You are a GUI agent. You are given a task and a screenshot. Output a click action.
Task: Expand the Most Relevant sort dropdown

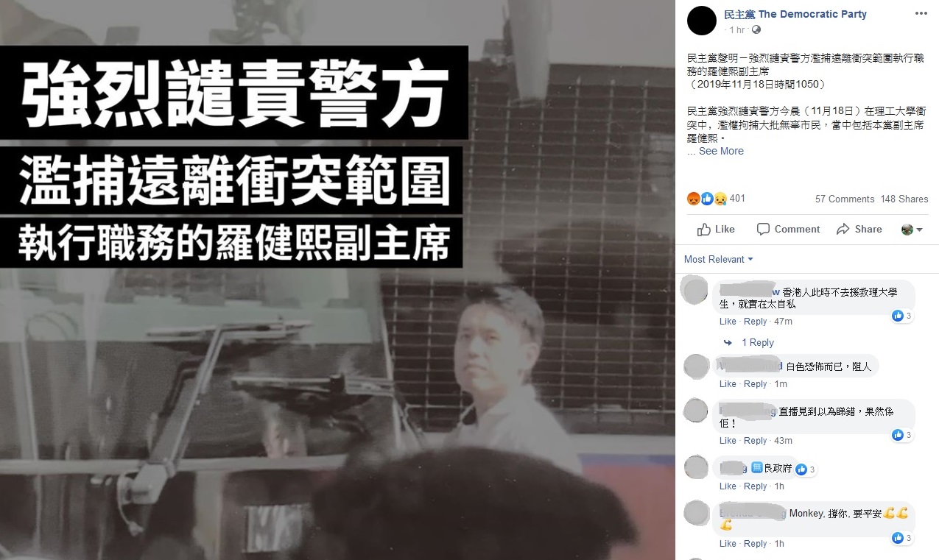tap(718, 259)
